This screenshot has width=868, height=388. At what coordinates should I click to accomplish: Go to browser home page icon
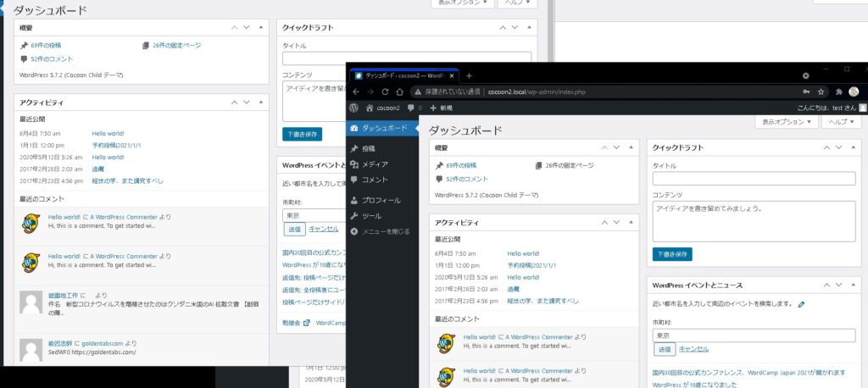point(399,91)
